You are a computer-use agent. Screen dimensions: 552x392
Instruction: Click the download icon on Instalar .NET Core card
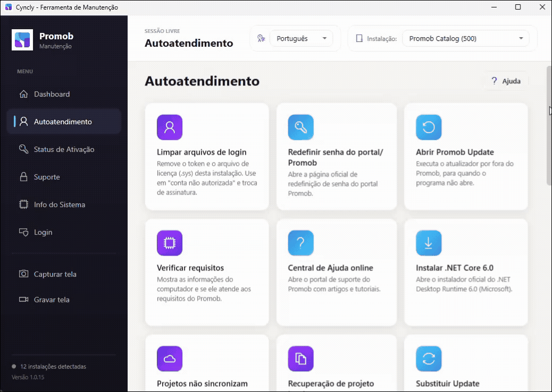(x=429, y=243)
